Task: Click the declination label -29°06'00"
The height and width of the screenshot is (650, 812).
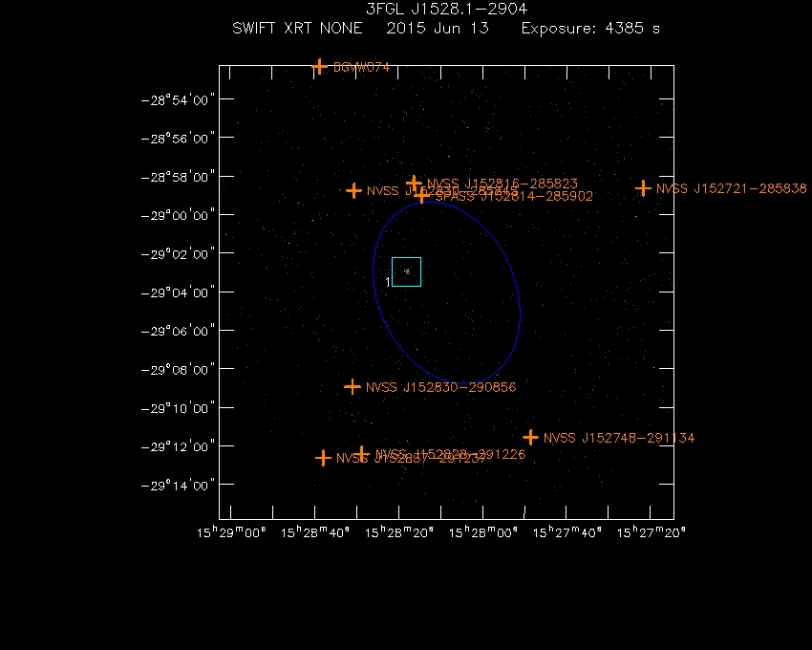Action: click(178, 332)
